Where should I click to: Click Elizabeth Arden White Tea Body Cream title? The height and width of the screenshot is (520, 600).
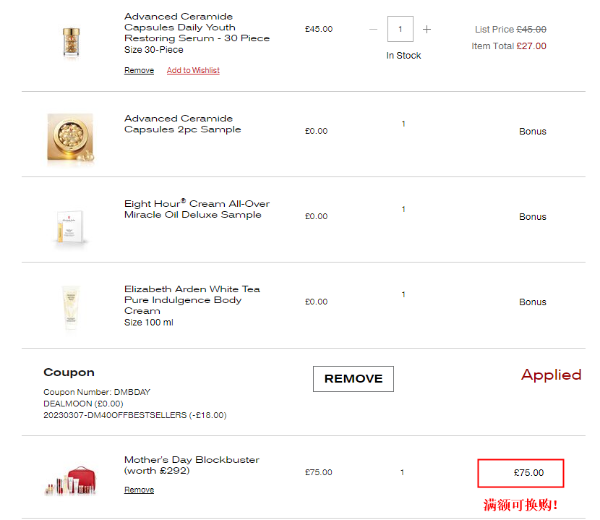192,300
